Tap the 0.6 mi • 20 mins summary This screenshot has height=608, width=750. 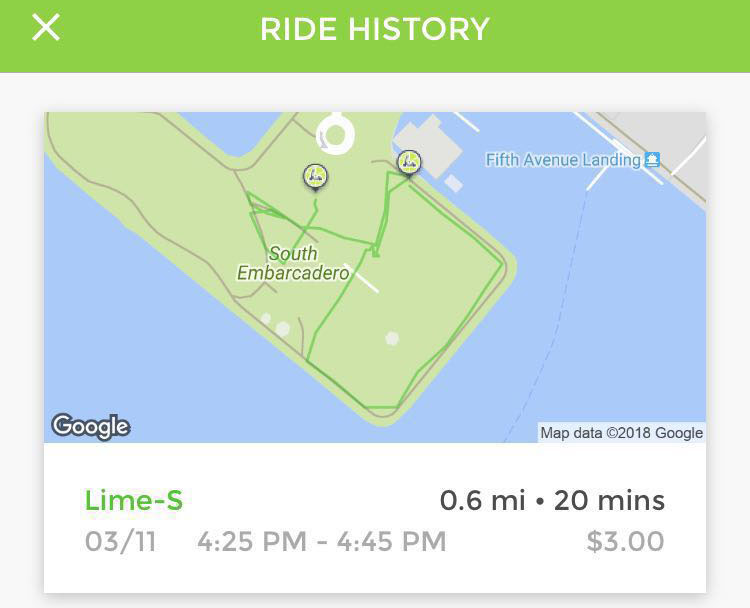point(552,500)
